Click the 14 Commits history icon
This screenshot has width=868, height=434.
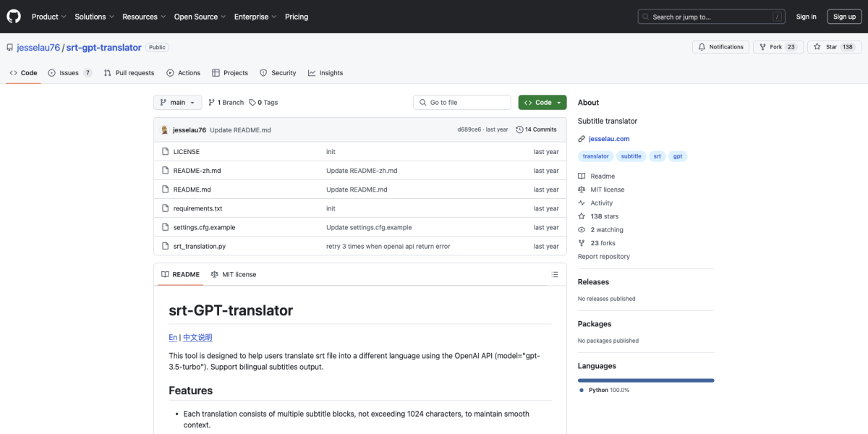519,129
